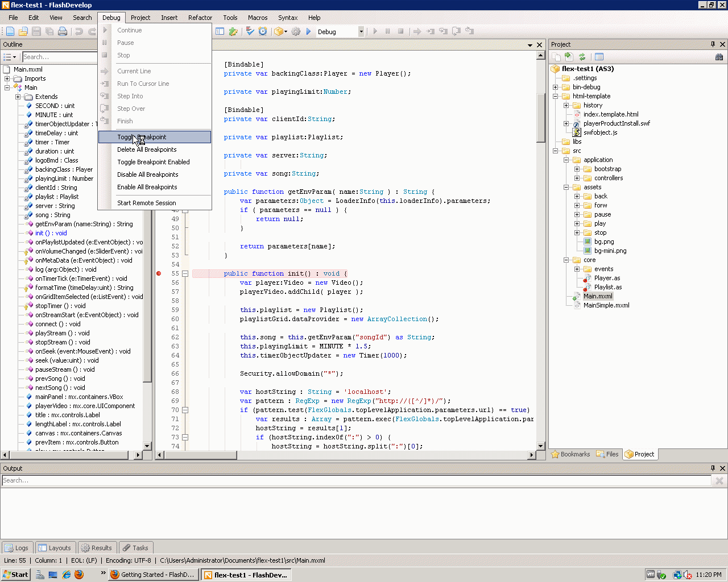728x582 pixels.
Task: Switch to the Files tab
Action: (x=607, y=454)
